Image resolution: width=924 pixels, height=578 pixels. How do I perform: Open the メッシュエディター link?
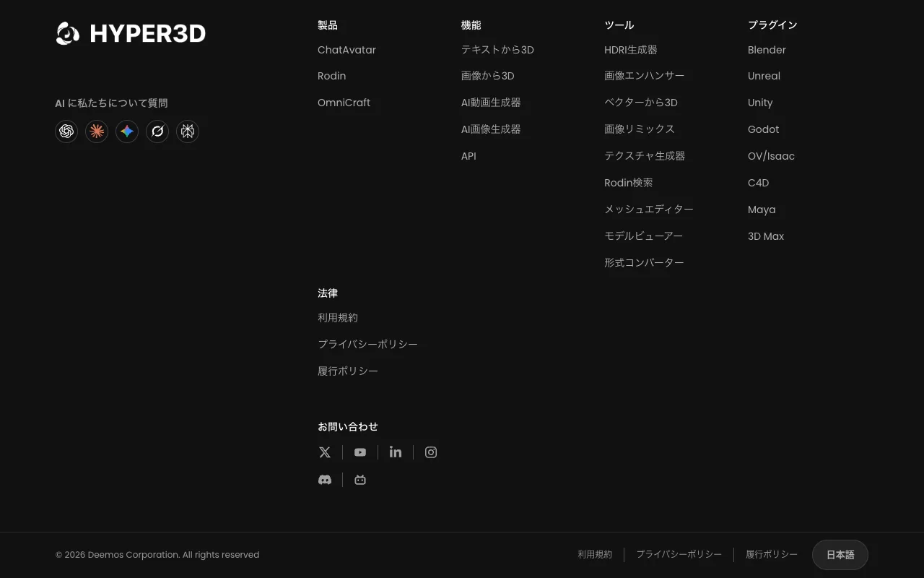point(649,210)
